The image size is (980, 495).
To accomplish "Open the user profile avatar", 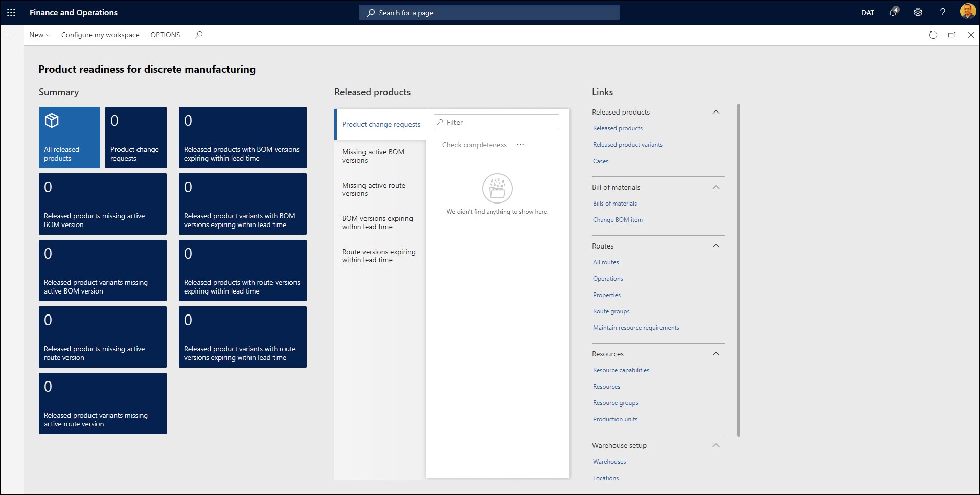I will pos(967,11).
